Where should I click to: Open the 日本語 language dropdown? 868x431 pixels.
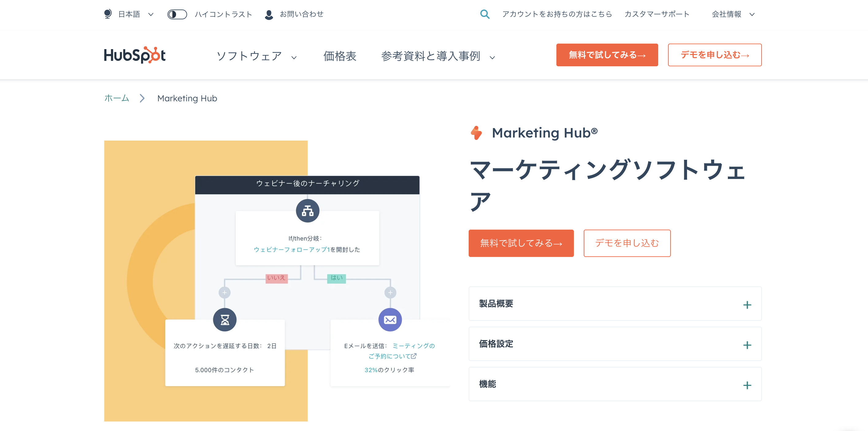click(x=136, y=14)
